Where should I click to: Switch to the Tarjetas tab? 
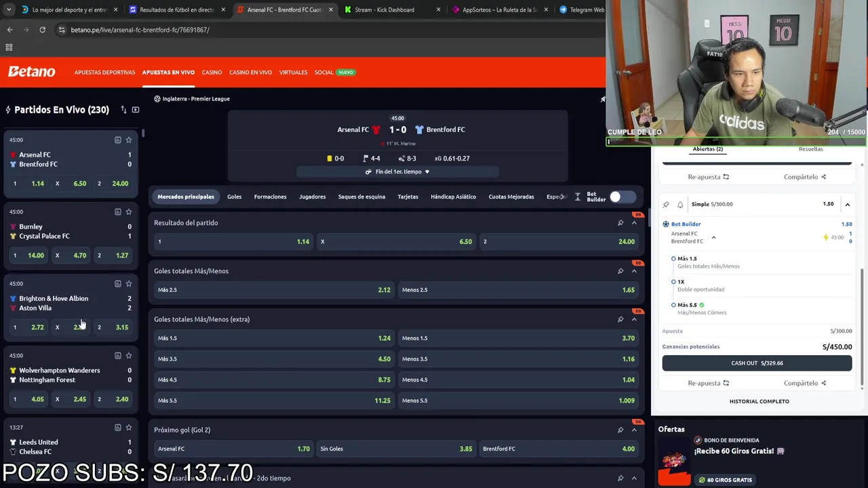pyautogui.click(x=408, y=197)
